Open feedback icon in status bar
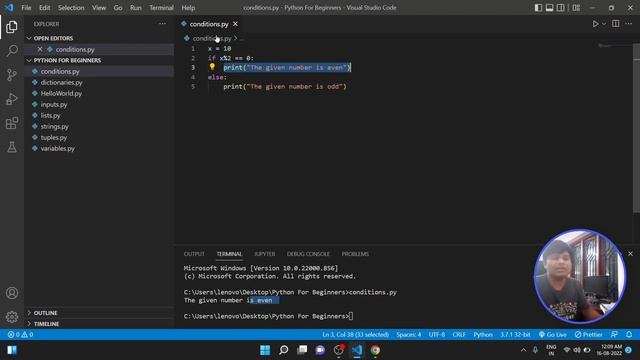The height and width of the screenshot is (360, 640). click(x=614, y=334)
